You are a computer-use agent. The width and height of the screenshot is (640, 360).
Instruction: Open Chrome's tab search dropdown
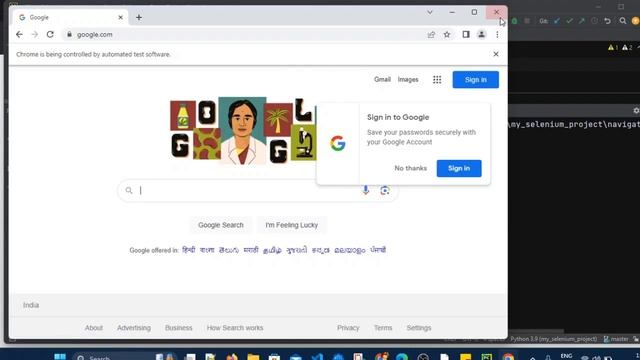[430, 12]
